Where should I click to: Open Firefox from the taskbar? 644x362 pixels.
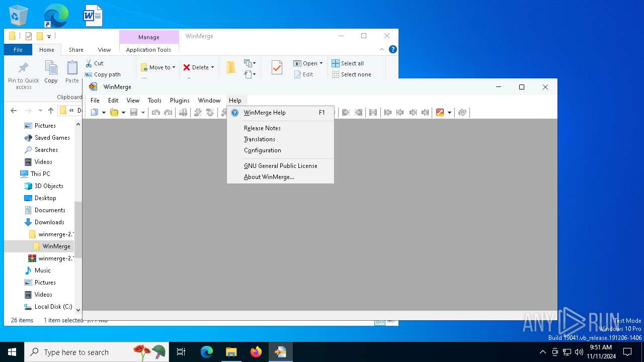tap(256, 352)
